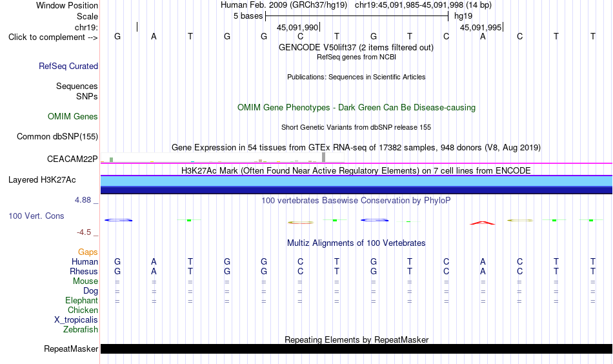The height and width of the screenshot is (364, 613).
Task: Click the 'Click to complement -->' label
Action: coord(53,37)
